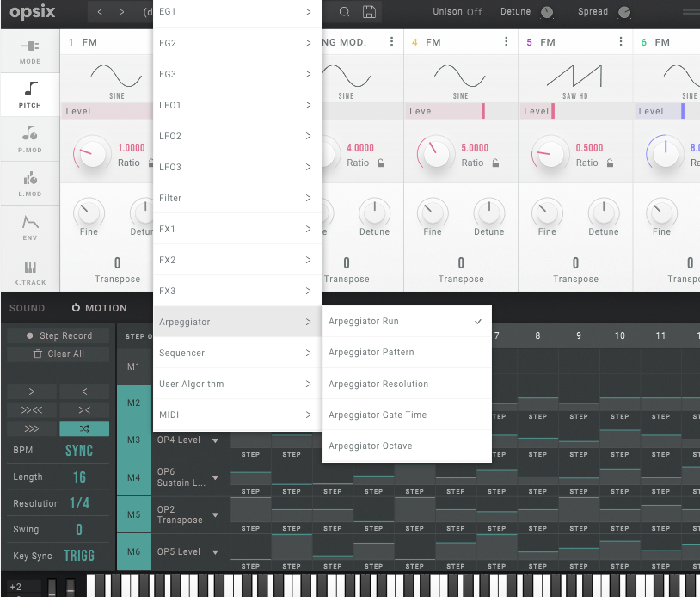Expand the EG1 submenu

point(237,12)
